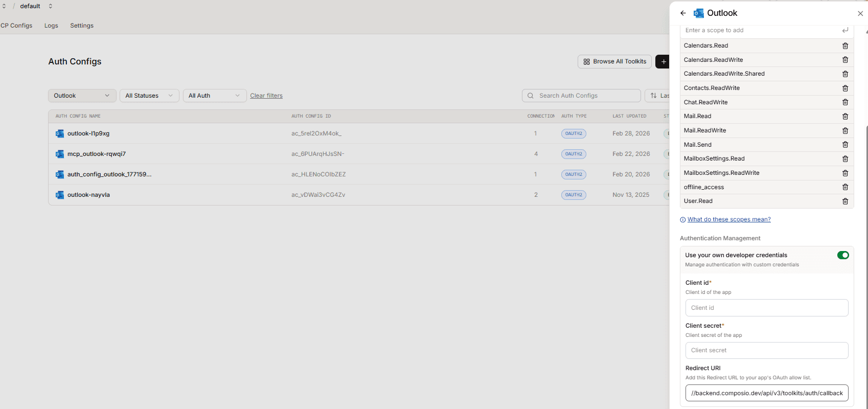Toggle off Use your own developer credentials
This screenshot has height=409, width=868.
tap(843, 255)
